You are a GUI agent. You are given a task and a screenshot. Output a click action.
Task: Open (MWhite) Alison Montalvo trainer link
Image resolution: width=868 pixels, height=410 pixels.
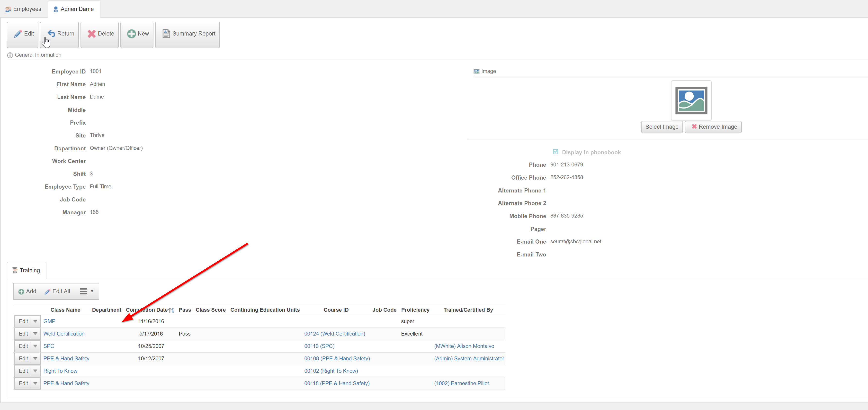pos(464,346)
